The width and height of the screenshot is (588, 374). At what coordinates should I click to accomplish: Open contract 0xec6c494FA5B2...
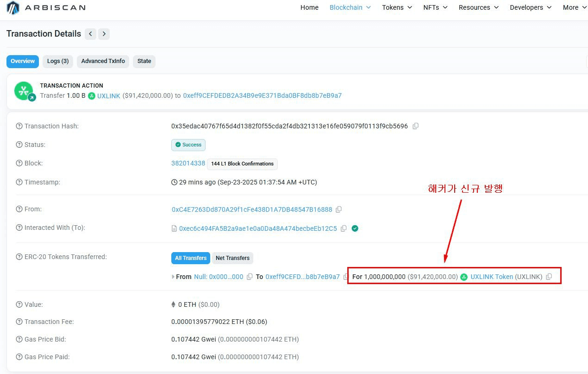[258, 228]
